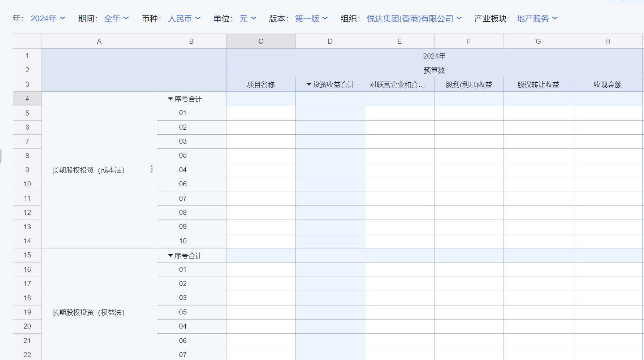Click the 股权转让收益 cell in row 10
The image size is (644, 360).
click(538, 184)
